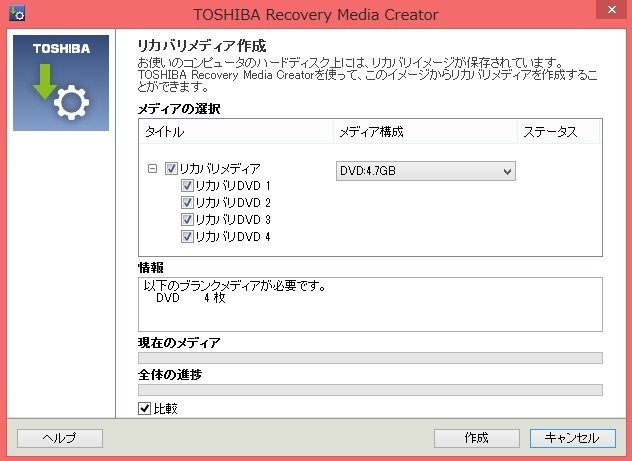Click the title bar application icon
The height and width of the screenshot is (461, 632).
click(x=17, y=14)
